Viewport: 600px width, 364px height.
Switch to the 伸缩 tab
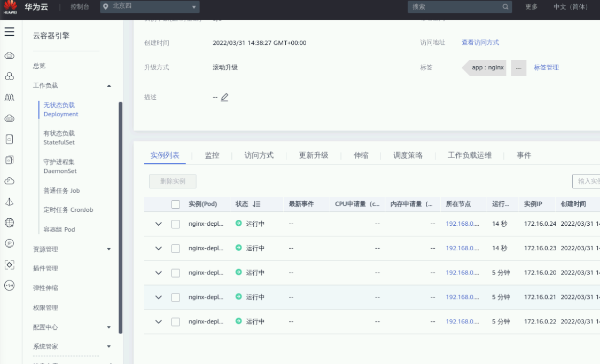click(361, 155)
